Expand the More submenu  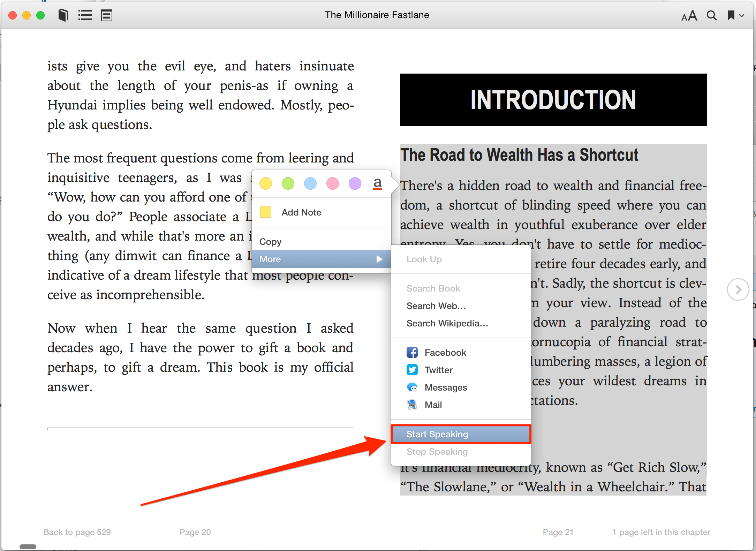[x=321, y=259]
